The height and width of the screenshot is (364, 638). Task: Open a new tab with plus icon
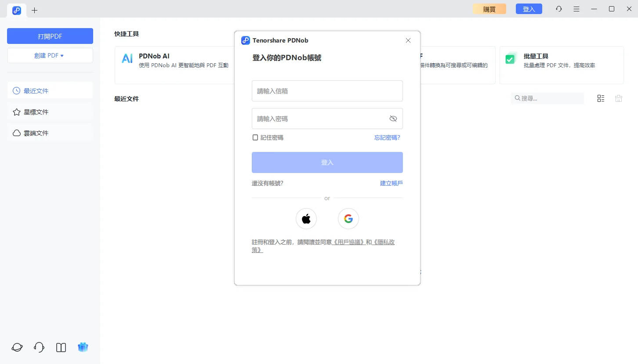click(x=35, y=10)
